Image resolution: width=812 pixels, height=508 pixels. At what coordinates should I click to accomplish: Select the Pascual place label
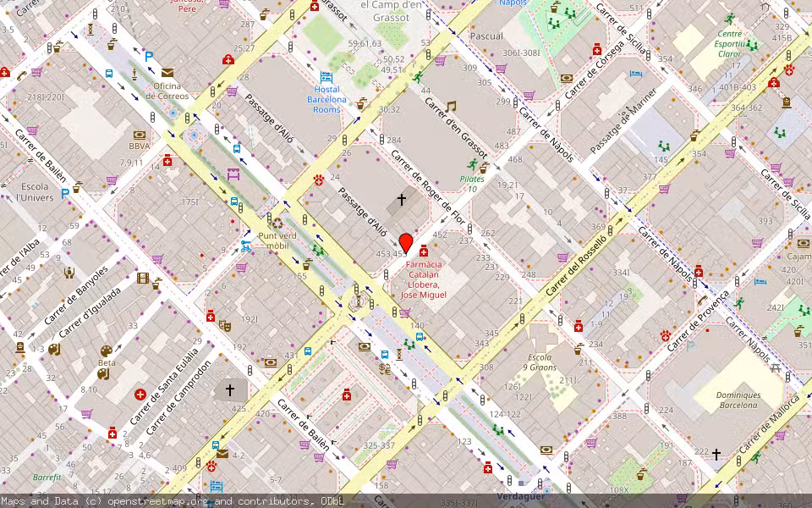486,36
